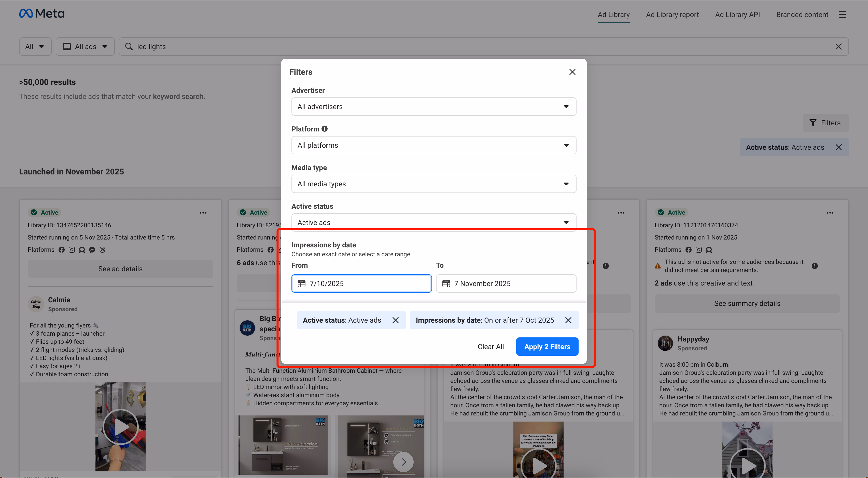
Task: Remove the Impressions by date filter chip
Action: tap(568, 320)
